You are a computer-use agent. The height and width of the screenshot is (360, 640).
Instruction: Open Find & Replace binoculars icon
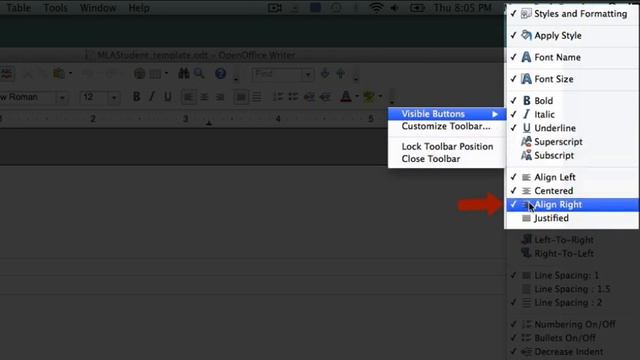184,73
